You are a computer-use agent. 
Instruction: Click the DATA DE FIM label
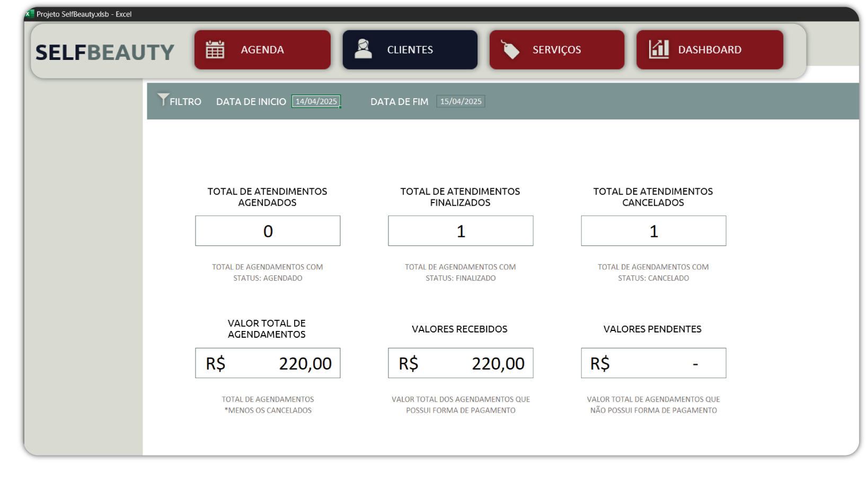pyautogui.click(x=399, y=102)
